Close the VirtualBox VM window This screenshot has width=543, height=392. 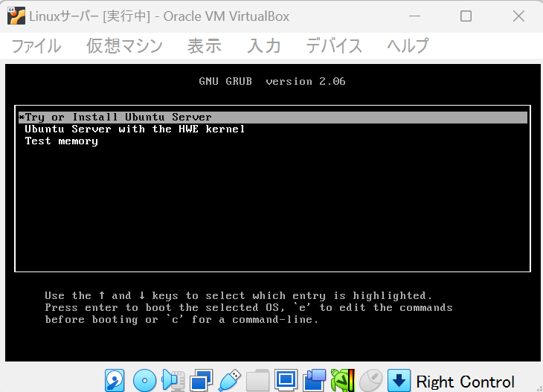pyautogui.click(x=518, y=16)
